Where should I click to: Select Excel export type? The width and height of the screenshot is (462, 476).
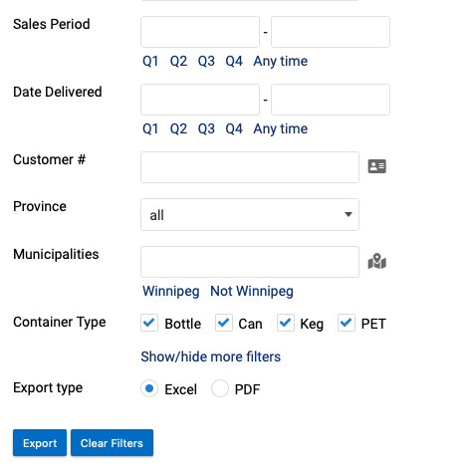(x=149, y=388)
